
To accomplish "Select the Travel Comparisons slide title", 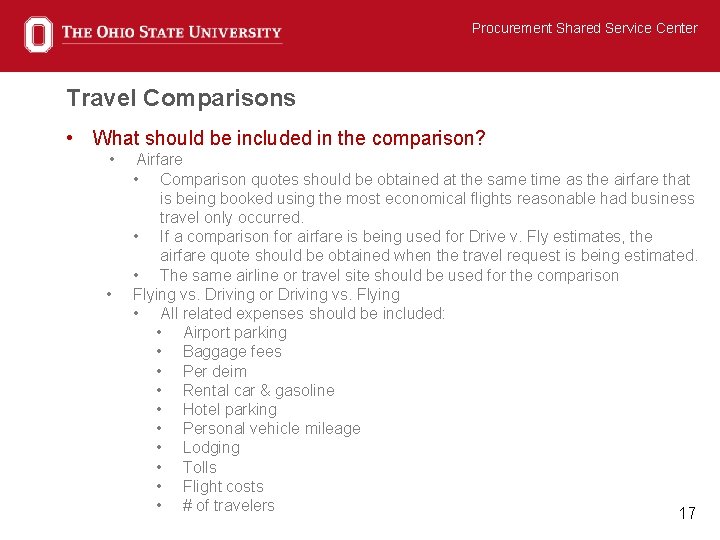I will tap(181, 98).
